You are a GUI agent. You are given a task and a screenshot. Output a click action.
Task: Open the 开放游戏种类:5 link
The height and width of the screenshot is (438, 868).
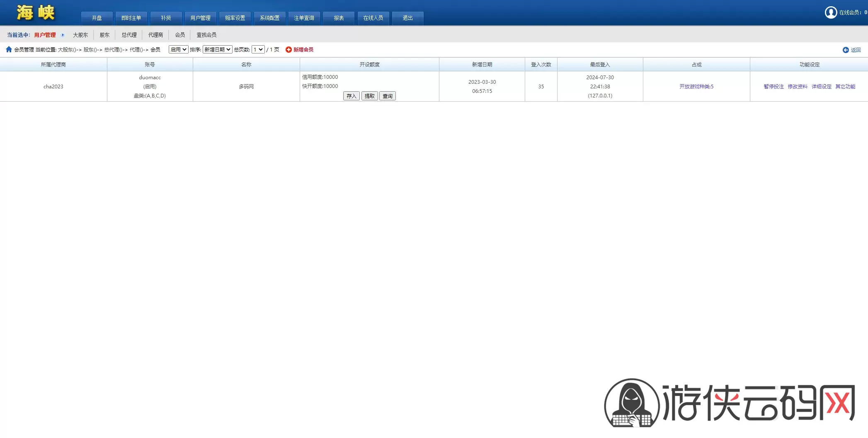click(x=696, y=87)
